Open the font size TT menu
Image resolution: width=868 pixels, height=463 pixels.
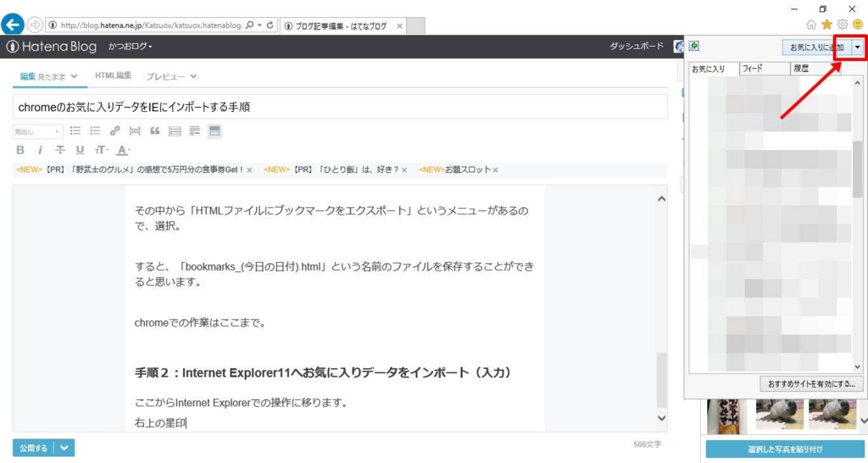pos(101,149)
